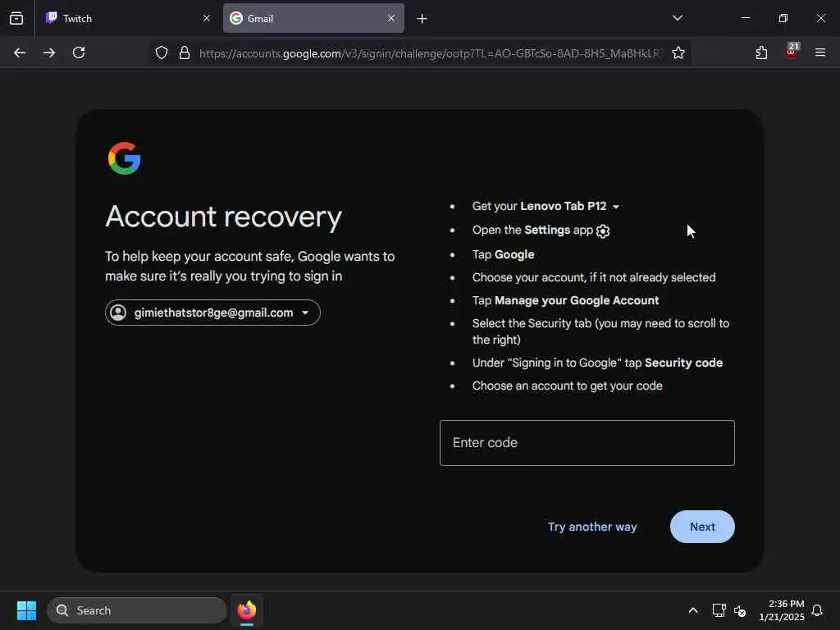Click the 'Security code' instruction text
This screenshot has width=840, height=630.
[x=683, y=363]
